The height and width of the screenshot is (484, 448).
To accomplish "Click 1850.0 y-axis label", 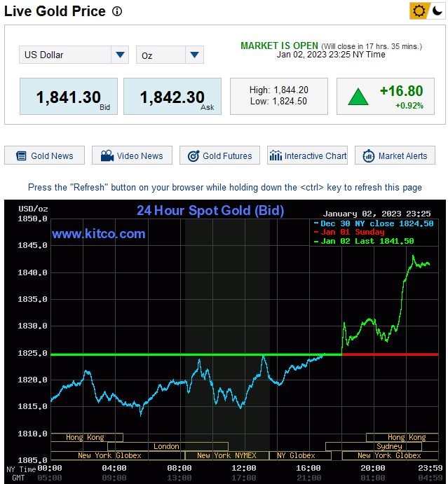I will pyautogui.click(x=32, y=219).
